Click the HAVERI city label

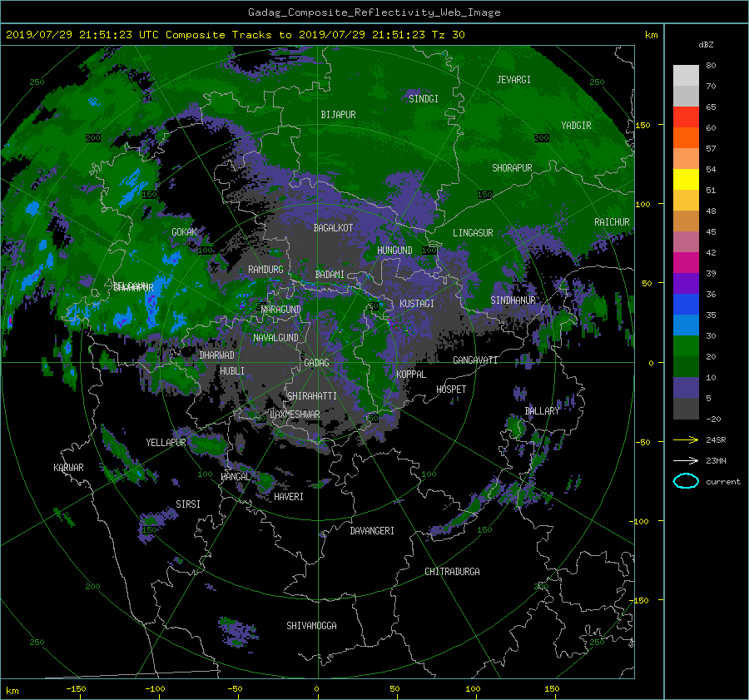289,497
